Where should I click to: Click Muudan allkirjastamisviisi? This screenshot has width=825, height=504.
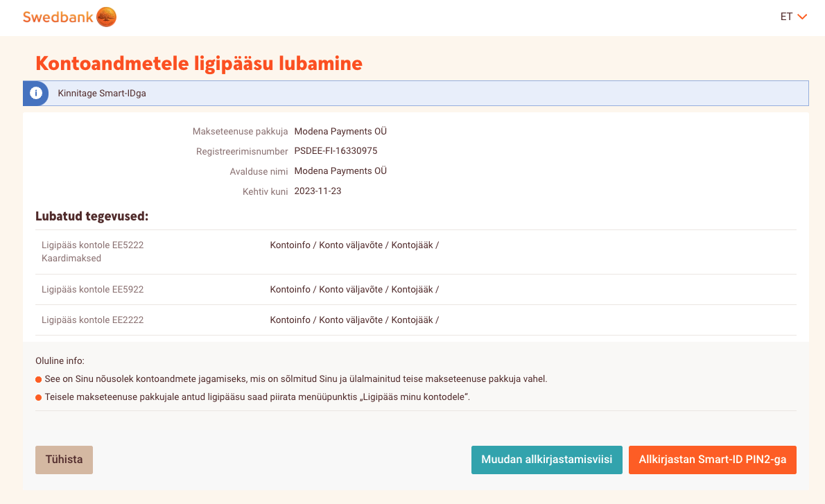[x=547, y=459]
